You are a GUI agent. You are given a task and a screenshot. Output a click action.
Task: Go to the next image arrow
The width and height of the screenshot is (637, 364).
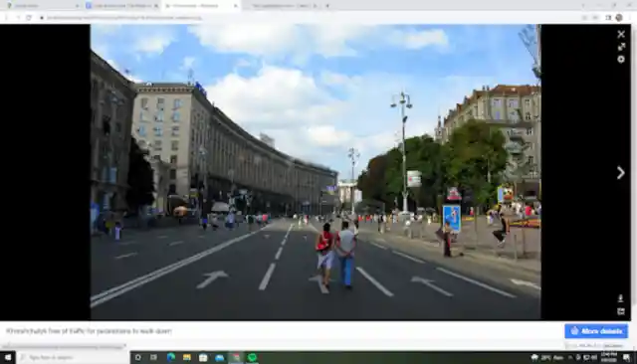click(621, 173)
